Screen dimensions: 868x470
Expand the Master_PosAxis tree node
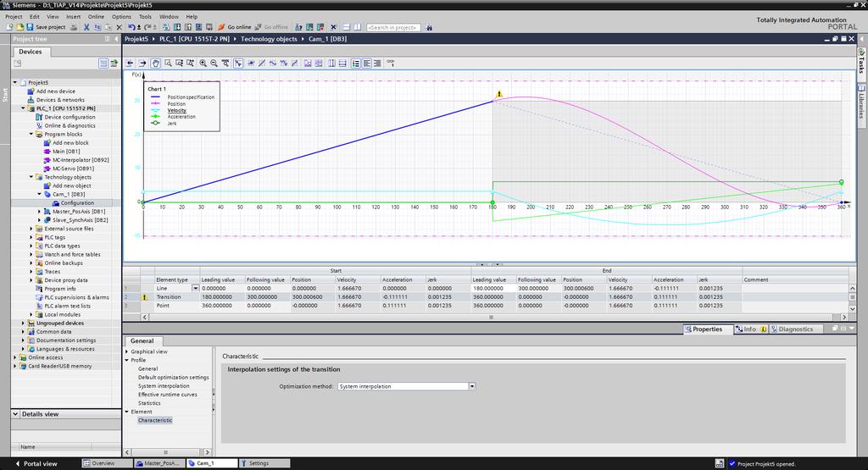[39, 211]
